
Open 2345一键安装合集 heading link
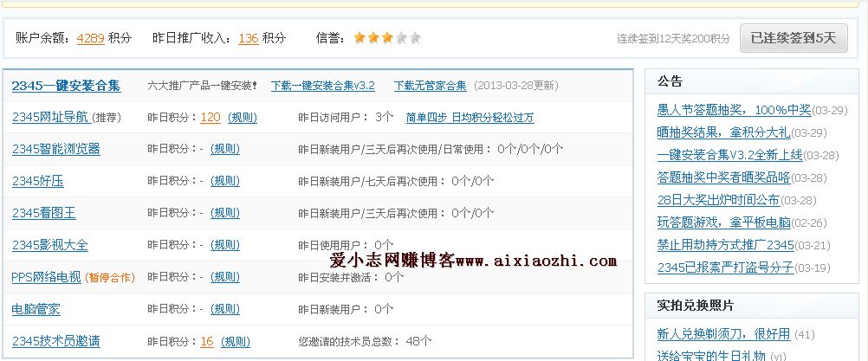[x=66, y=86]
